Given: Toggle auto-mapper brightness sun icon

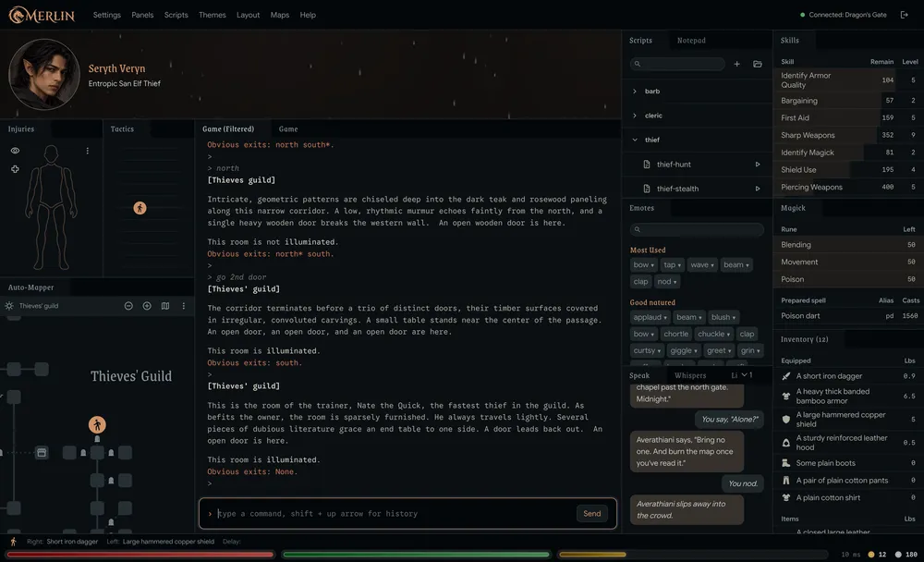Looking at the screenshot, I should click(9, 306).
